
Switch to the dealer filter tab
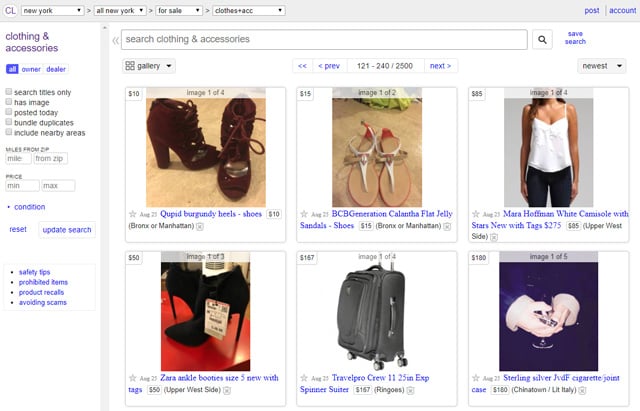click(x=56, y=69)
